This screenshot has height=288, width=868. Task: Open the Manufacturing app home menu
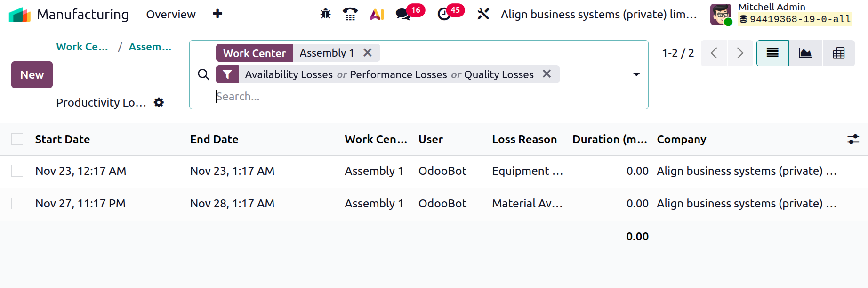pyautogui.click(x=19, y=15)
